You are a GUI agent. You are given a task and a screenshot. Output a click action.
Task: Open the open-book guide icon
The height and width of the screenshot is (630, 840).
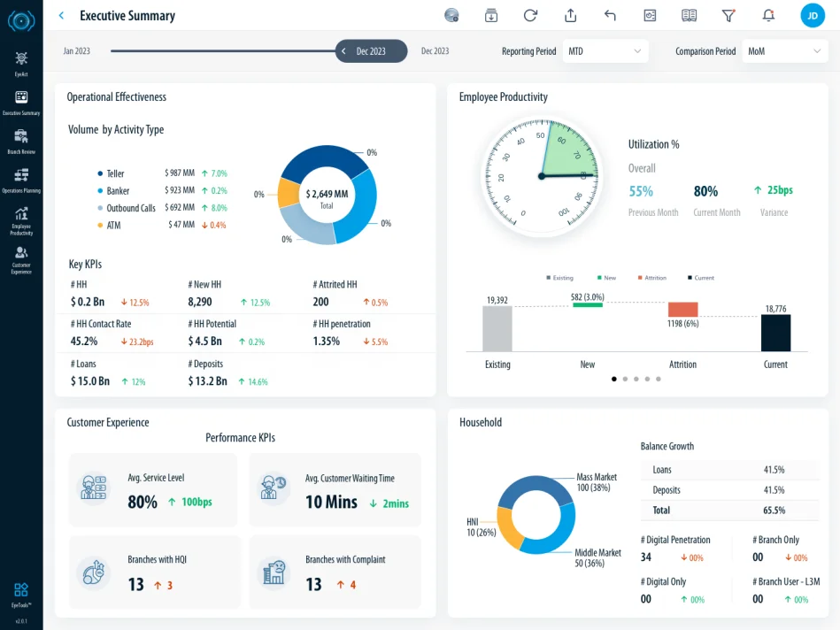click(689, 15)
